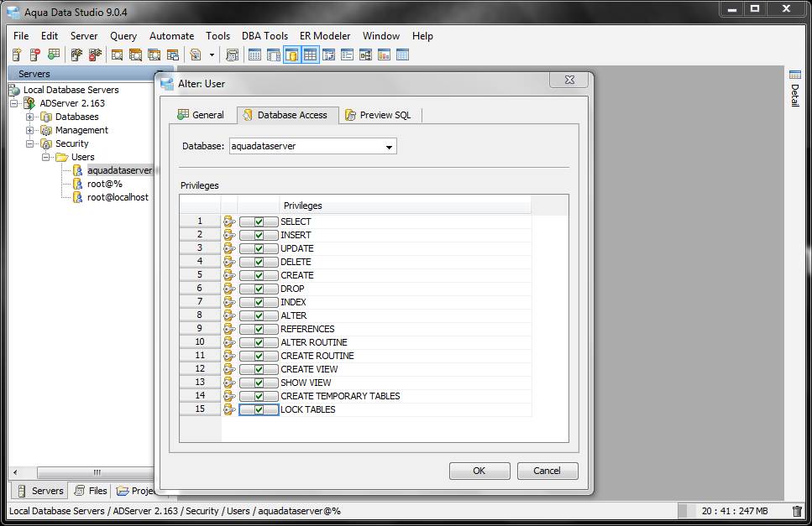Uncheck the UPDATE privilege checkbox
Viewport: 812px width, 526px height.
[259, 249]
